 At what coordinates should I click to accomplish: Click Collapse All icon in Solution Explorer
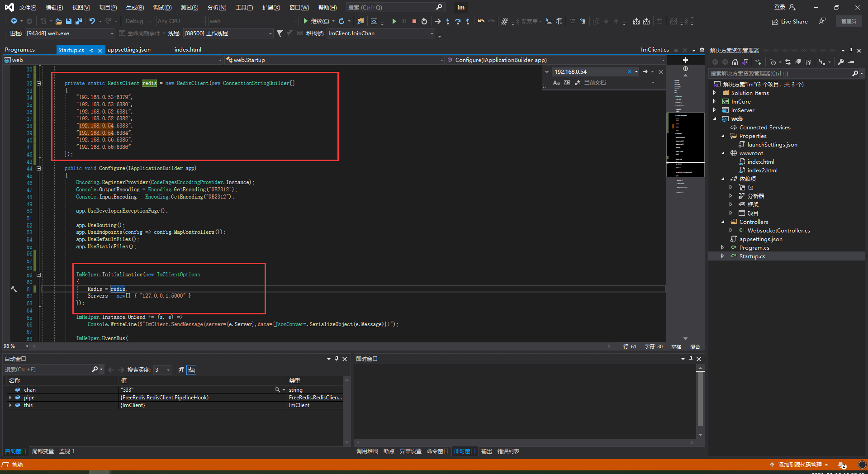click(798, 62)
